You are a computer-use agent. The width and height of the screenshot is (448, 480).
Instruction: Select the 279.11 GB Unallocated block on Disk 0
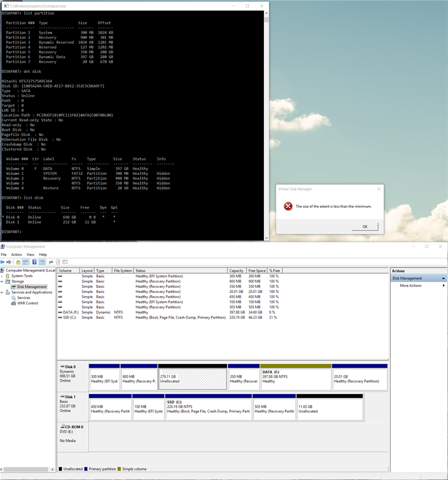coord(193,377)
